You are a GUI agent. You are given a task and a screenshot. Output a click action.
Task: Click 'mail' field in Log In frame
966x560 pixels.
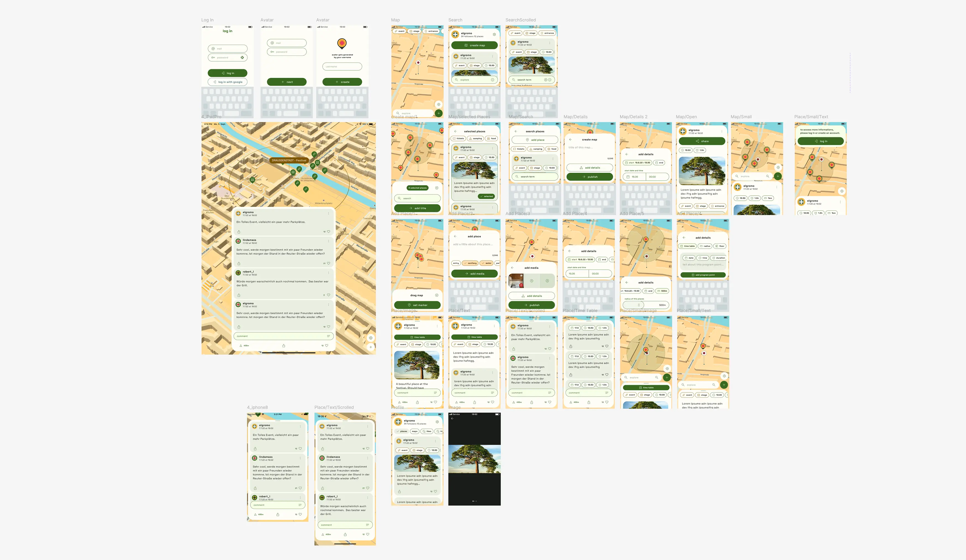pyautogui.click(x=228, y=49)
